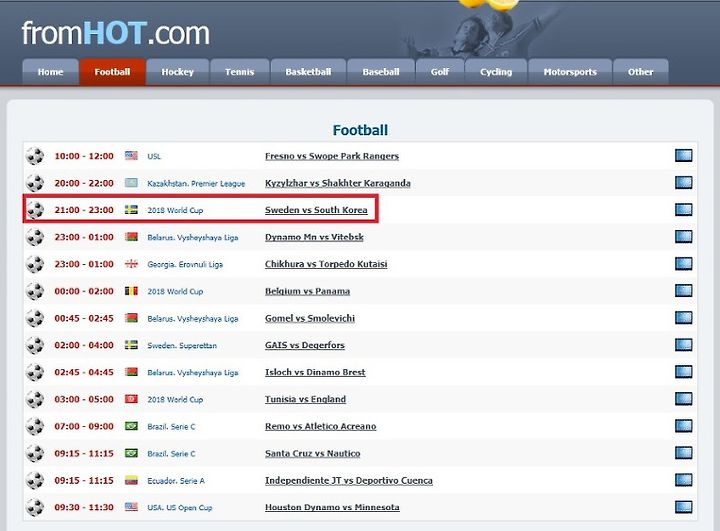
Task: Open the Sweden vs South Korea link
Action: coord(316,210)
